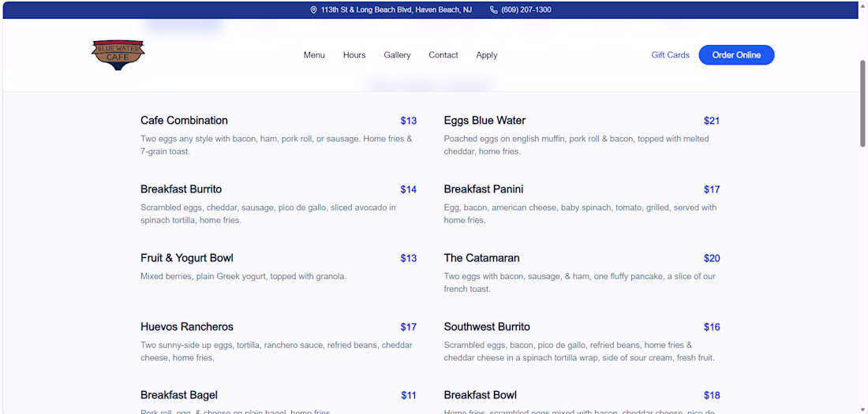Click the Cafe Combination description text

276,145
